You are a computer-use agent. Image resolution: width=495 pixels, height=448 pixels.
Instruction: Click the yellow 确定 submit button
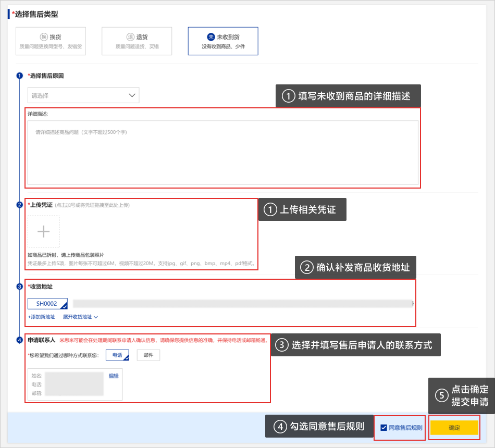coord(454,428)
